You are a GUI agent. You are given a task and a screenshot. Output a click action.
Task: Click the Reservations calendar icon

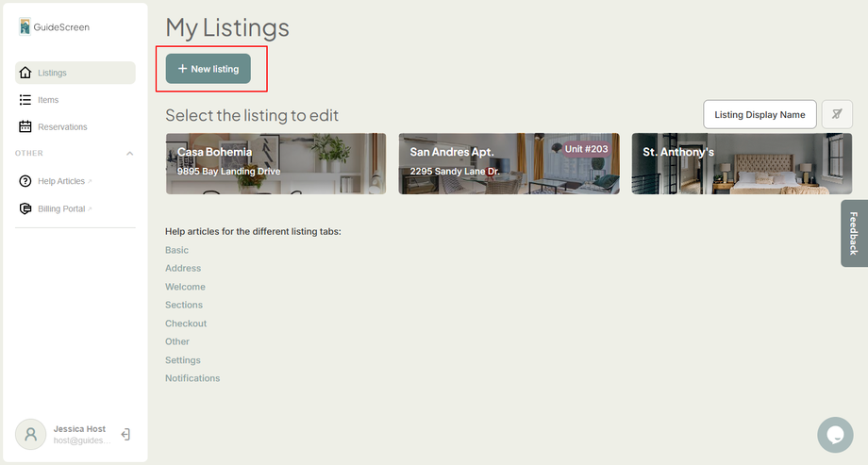click(x=25, y=126)
